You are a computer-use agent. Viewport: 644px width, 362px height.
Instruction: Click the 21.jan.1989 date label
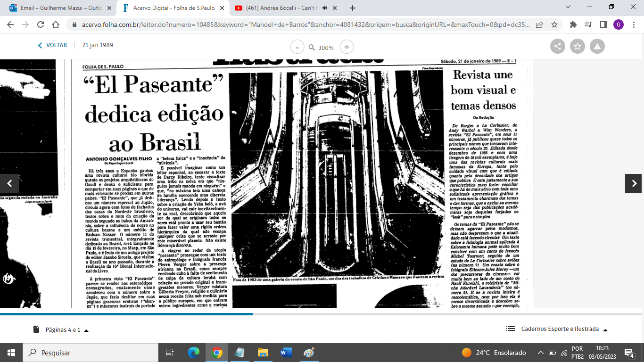98,45
